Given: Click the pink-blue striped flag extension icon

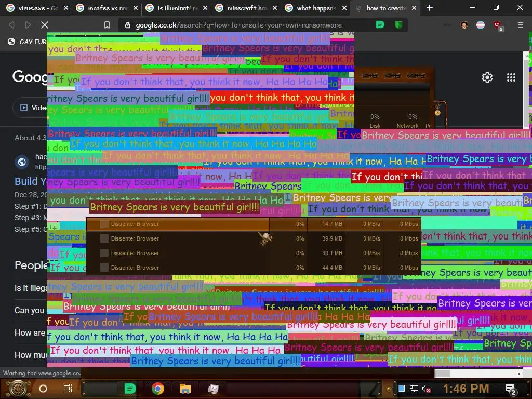Looking at the screenshot, I should click(481, 25).
